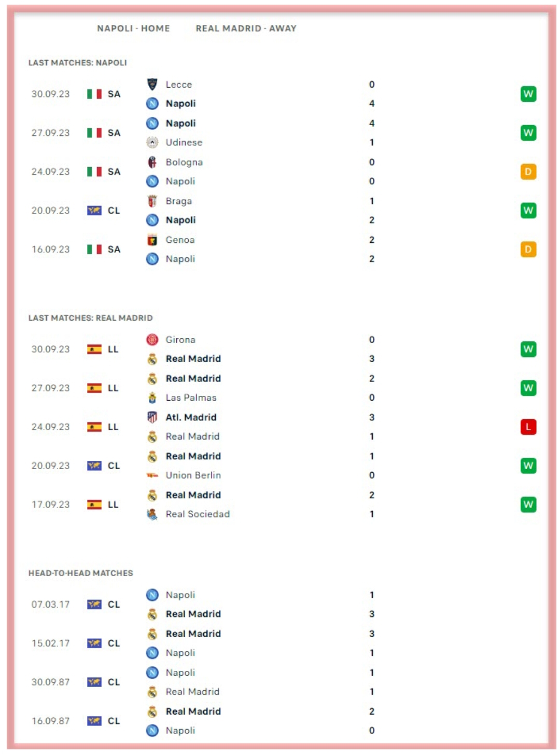Click the red L loss badge

click(528, 427)
